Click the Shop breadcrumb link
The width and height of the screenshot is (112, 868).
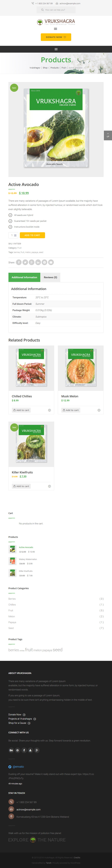(45, 68)
